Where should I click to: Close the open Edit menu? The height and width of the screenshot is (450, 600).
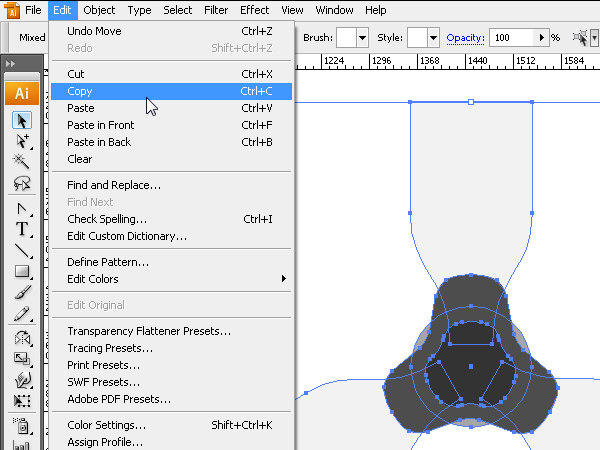pyautogui.click(x=62, y=10)
